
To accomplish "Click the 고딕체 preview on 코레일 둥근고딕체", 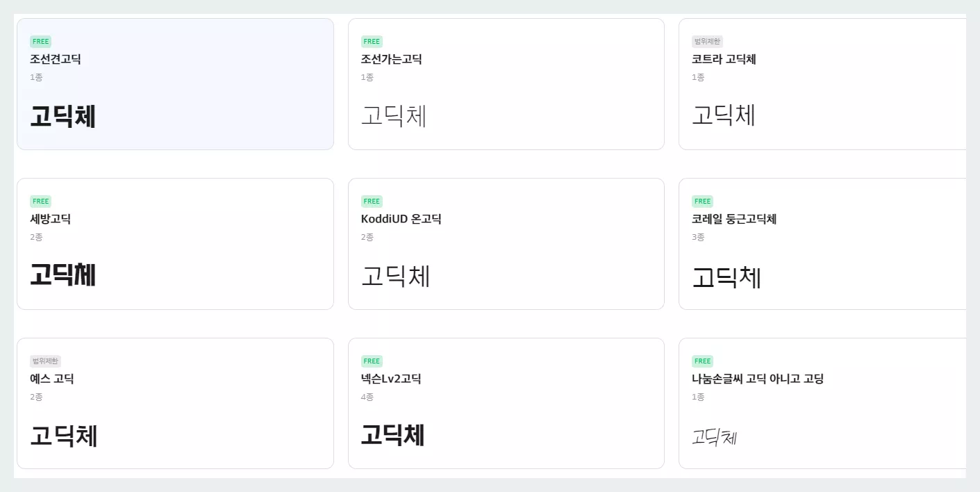I will [x=727, y=277].
